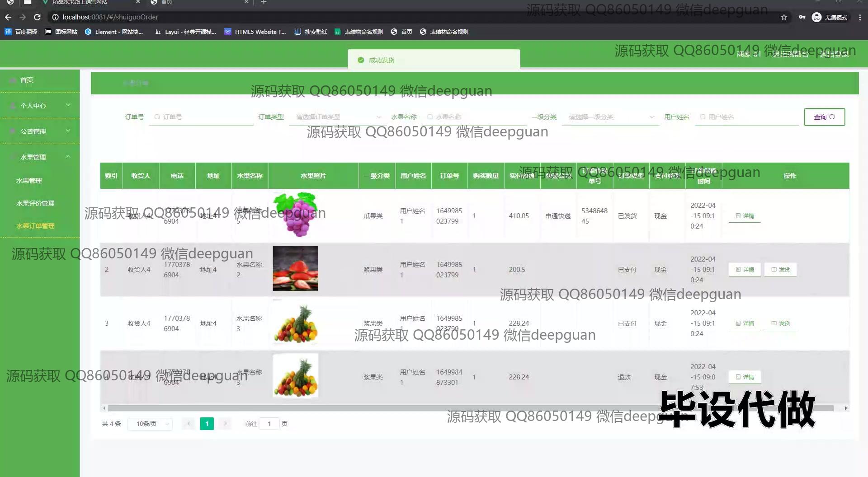
Task: Open the HTML5 Website bookmark
Action: pyautogui.click(x=255, y=32)
